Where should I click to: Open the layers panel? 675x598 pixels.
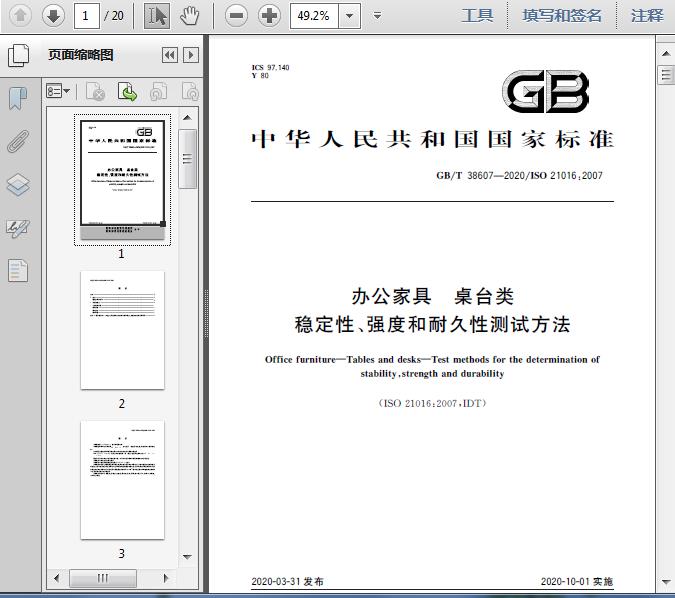point(18,185)
